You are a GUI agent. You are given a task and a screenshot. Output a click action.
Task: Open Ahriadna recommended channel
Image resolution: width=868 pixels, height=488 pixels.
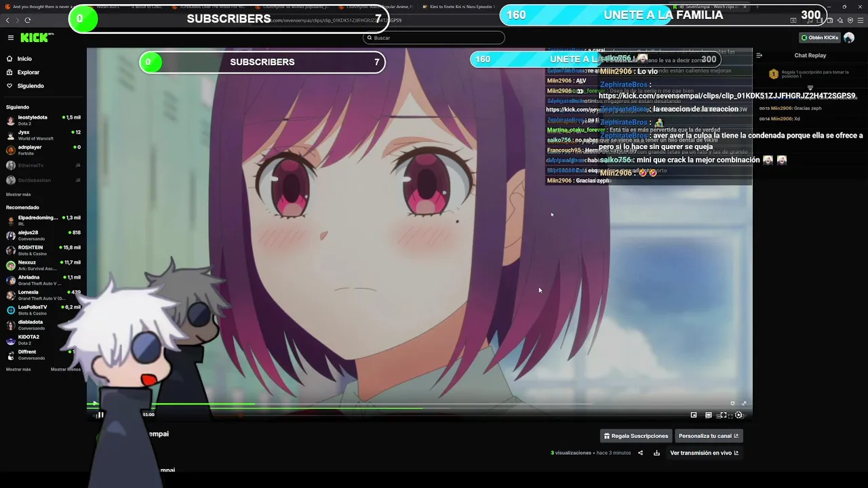tap(43, 280)
